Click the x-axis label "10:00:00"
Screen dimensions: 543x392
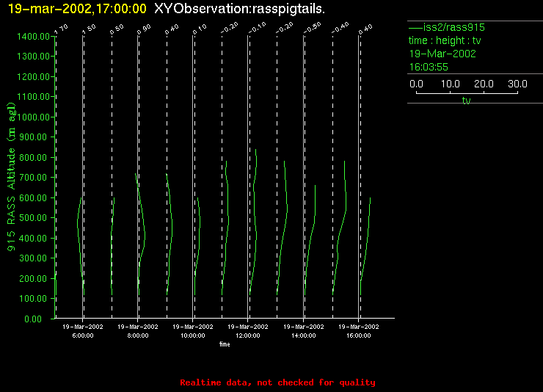click(193, 335)
